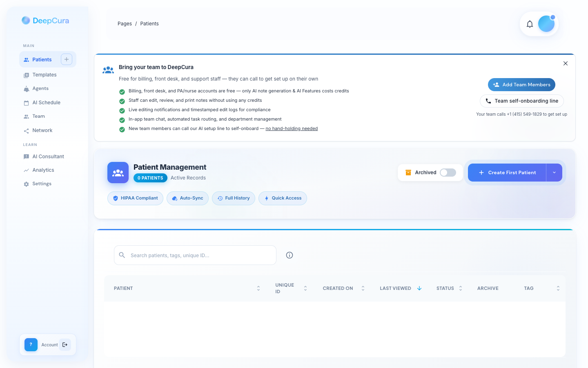Click the Patients breadcrumb item
The image size is (588, 368).
pos(149,24)
